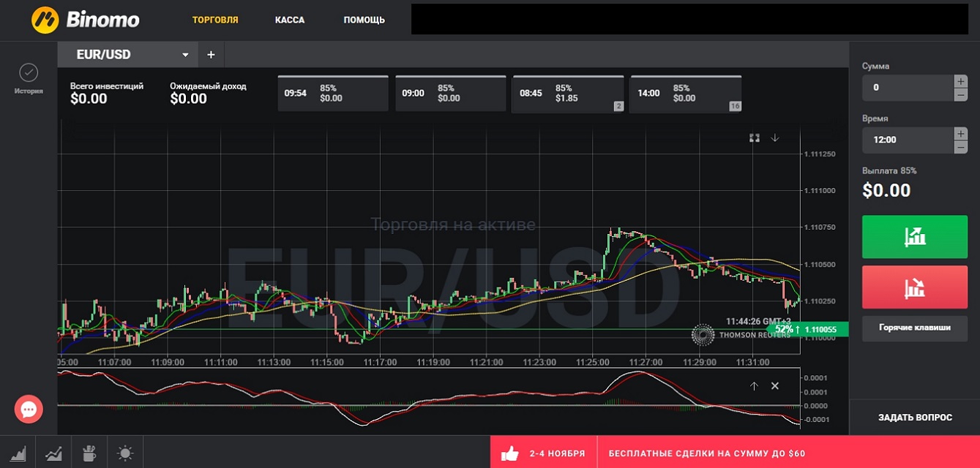Move the MACD indicator panel up
Image resolution: width=980 pixels, height=468 pixels.
(754, 386)
